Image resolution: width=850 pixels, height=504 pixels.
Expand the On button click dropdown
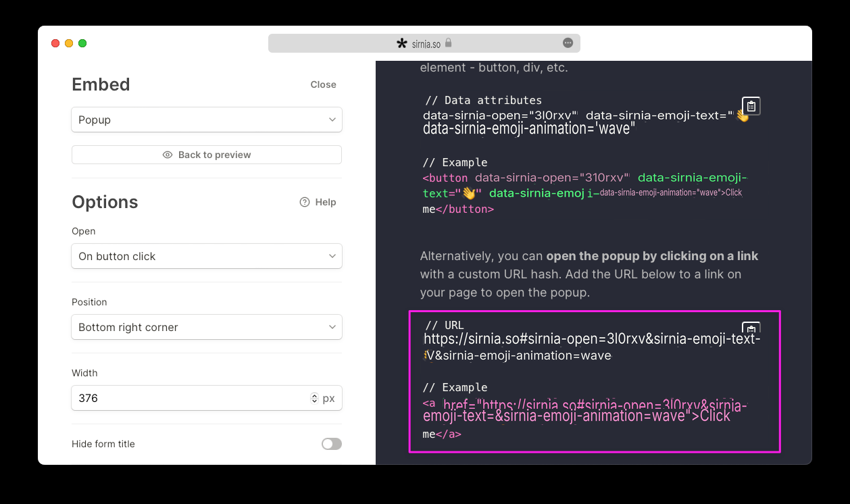pos(207,256)
